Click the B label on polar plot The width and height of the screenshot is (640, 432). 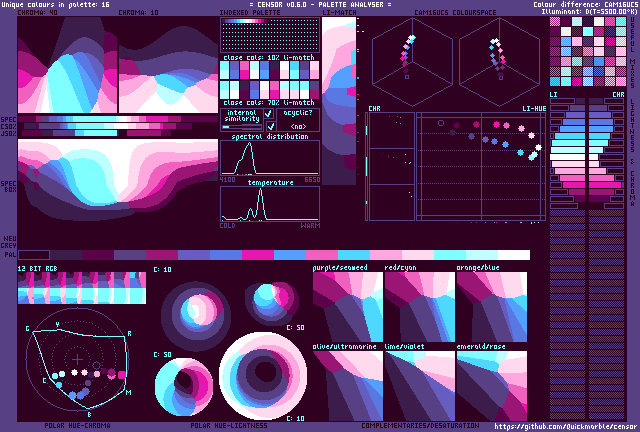89,414
